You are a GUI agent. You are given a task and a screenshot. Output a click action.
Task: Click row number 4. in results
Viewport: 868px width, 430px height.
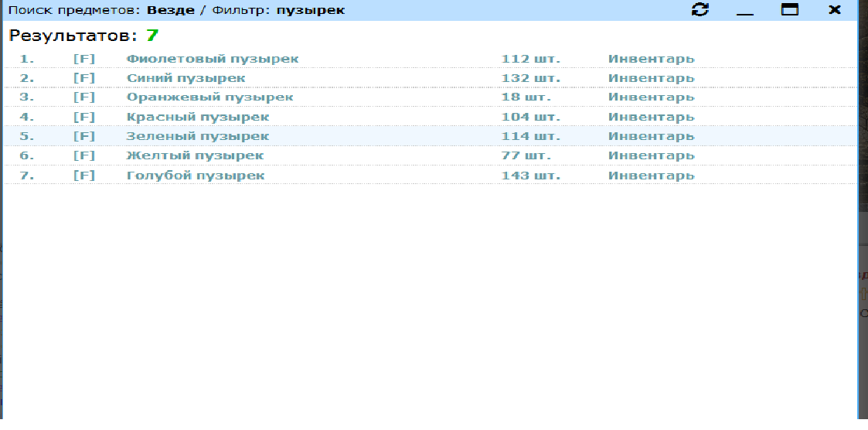tap(27, 117)
